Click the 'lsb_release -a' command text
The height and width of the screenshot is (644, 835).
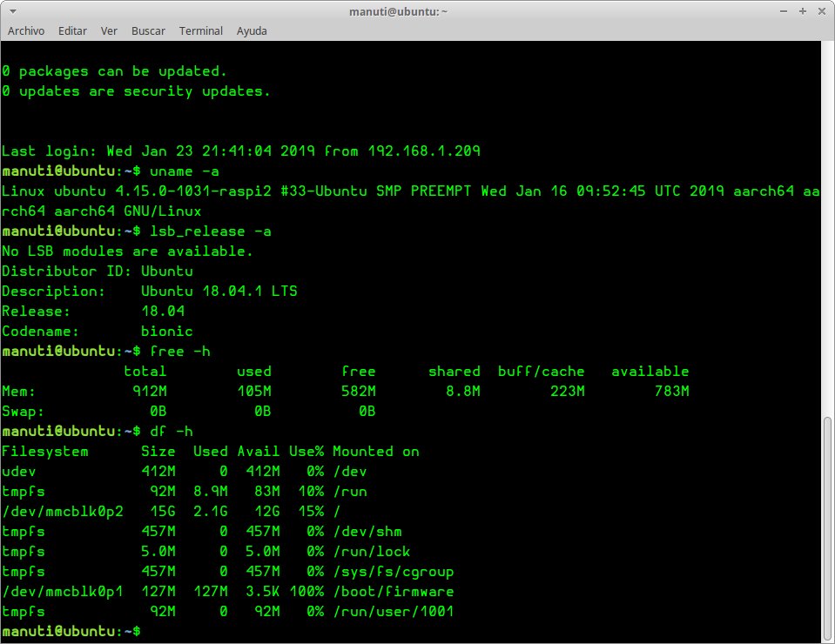click(x=211, y=231)
